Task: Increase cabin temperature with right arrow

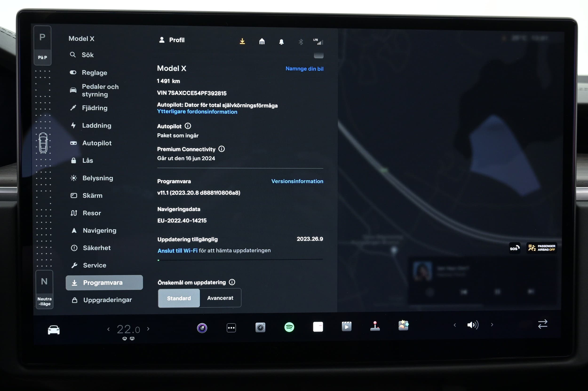Action: click(148, 329)
